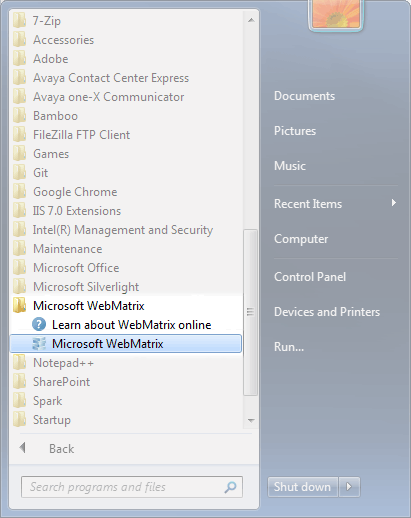Open the user account picture thumbnail

[x=336, y=14]
